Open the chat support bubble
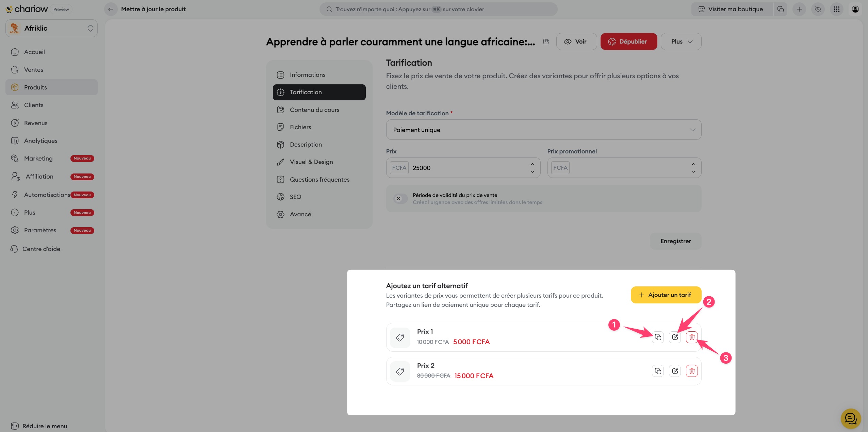 pyautogui.click(x=850, y=418)
